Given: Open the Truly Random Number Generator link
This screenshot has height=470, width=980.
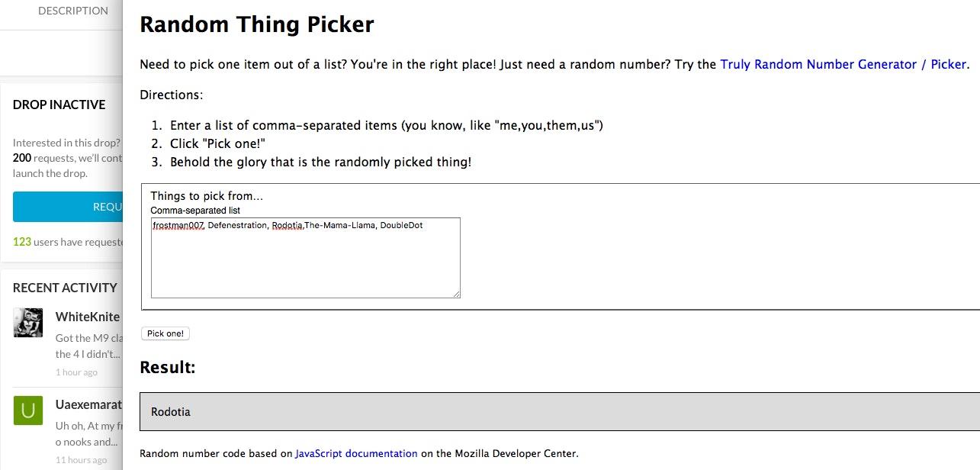Looking at the screenshot, I should pyautogui.click(x=843, y=64).
